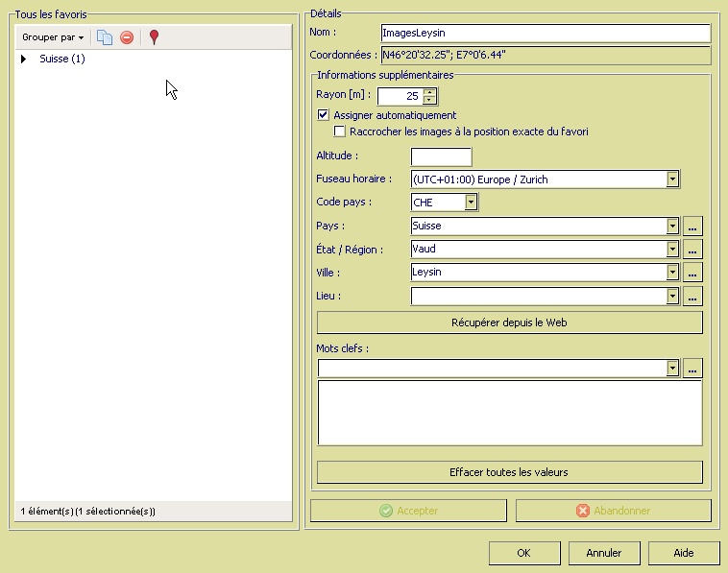Open the browse button beside Ville field

pyautogui.click(x=693, y=273)
